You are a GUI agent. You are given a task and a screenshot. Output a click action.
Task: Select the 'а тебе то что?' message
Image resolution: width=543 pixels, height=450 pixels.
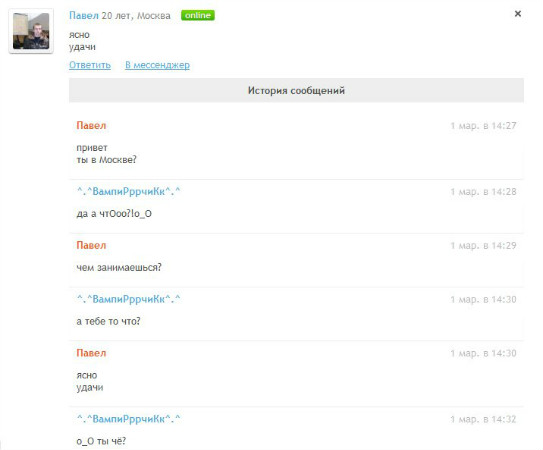[x=108, y=321]
